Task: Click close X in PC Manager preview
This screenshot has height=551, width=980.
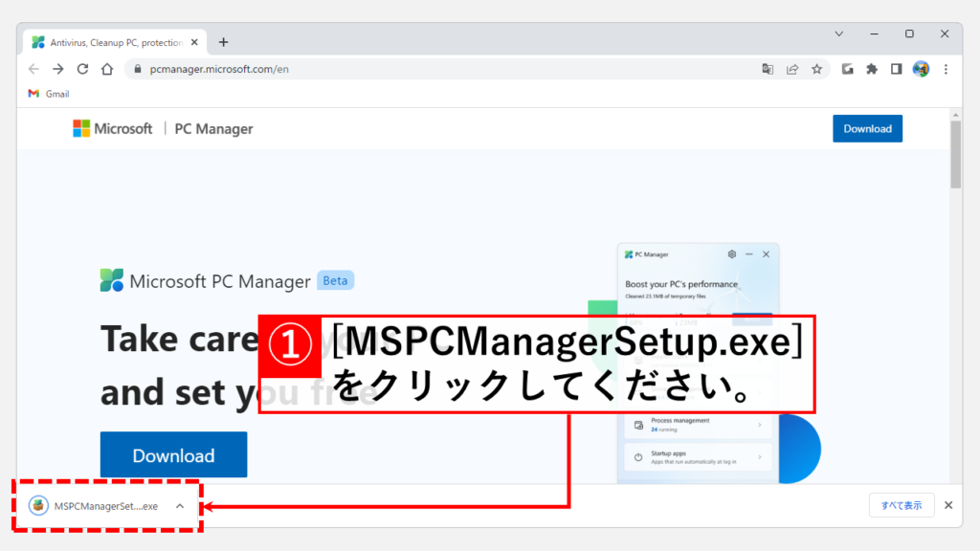Action: point(766,254)
